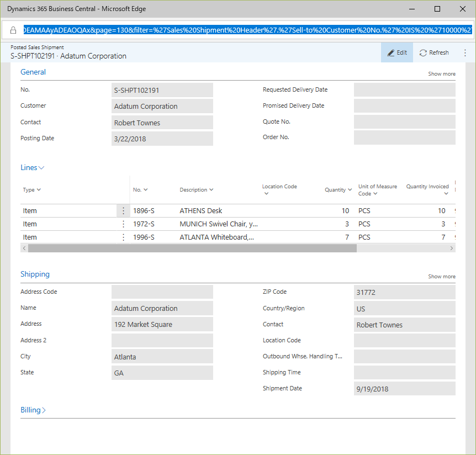
Task: Open row menu for ATLANTA Whiteboard line
Action: point(123,237)
